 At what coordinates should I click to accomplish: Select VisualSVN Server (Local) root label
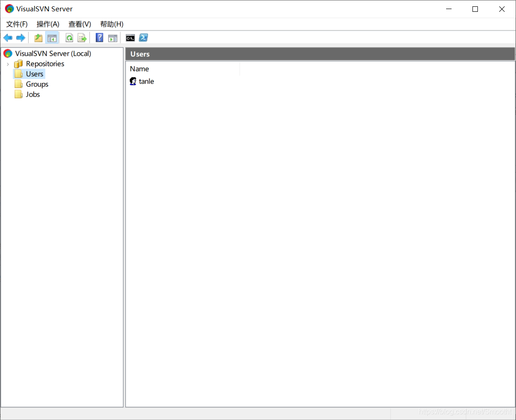point(53,53)
